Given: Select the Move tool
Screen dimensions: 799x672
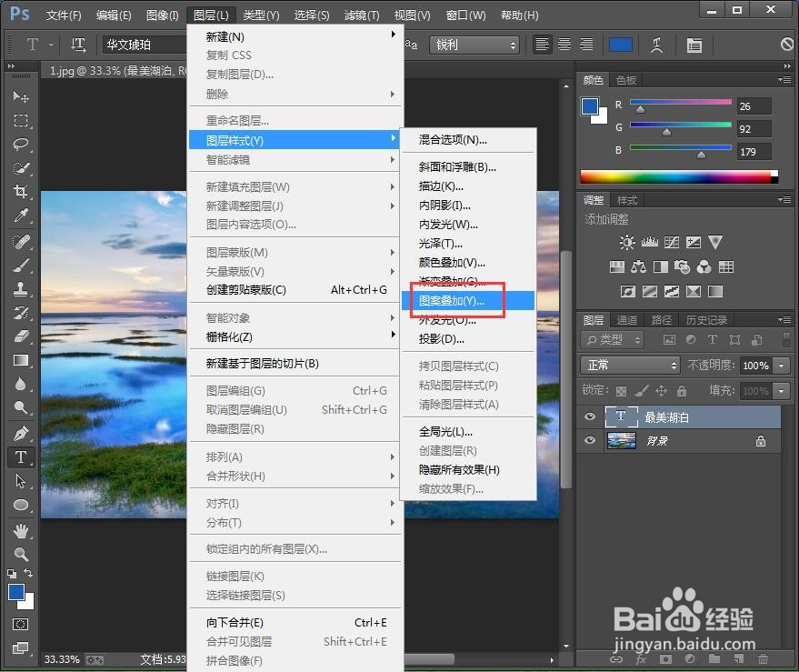Looking at the screenshot, I should pyautogui.click(x=21, y=97).
